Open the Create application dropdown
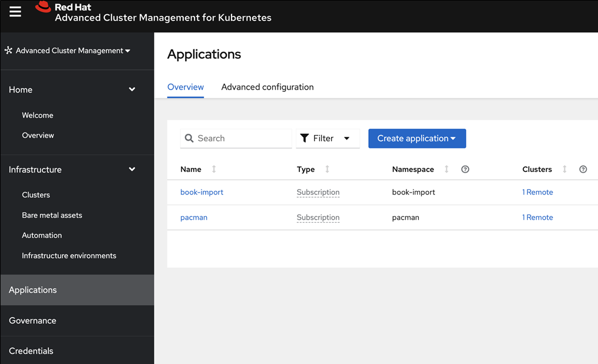This screenshot has width=598, height=364. click(417, 138)
